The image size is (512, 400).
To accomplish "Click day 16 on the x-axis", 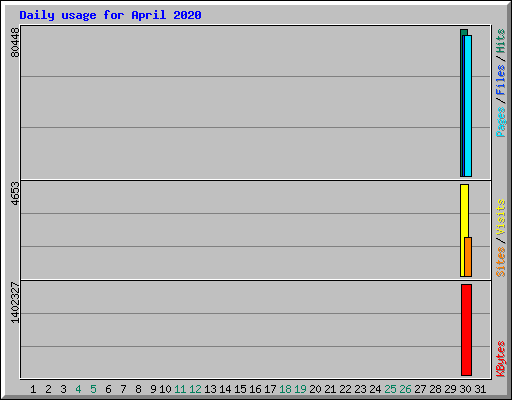I will pyautogui.click(x=255, y=389).
